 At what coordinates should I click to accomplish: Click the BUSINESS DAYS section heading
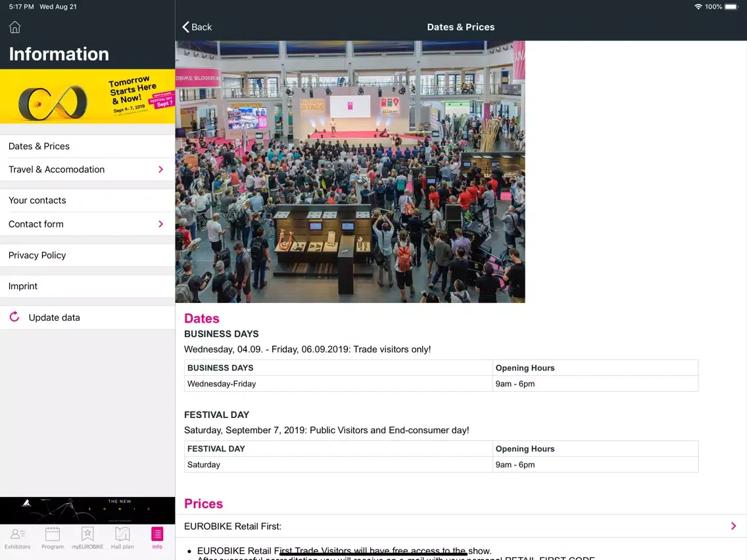point(222,334)
